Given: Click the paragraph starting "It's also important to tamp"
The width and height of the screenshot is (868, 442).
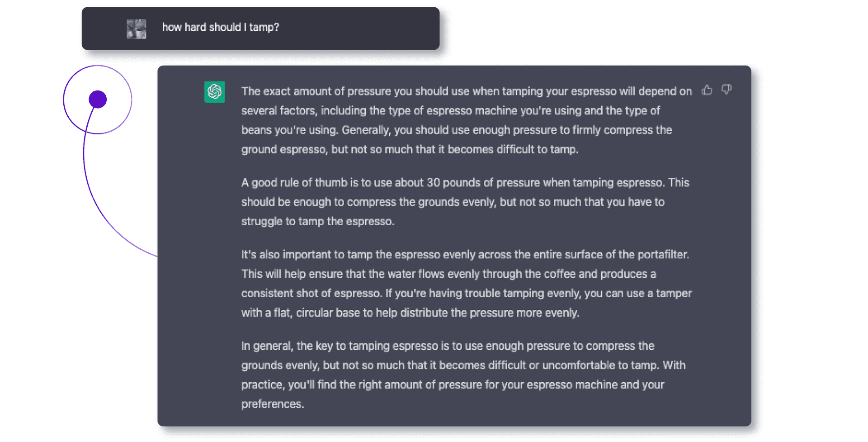Looking at the screenshot, I should 466,283.
